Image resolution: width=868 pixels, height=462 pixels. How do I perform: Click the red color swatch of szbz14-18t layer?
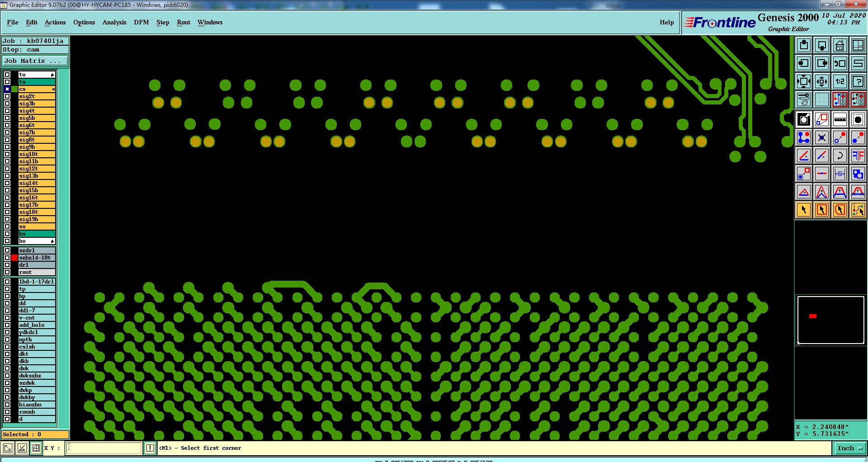click(14, 258)
